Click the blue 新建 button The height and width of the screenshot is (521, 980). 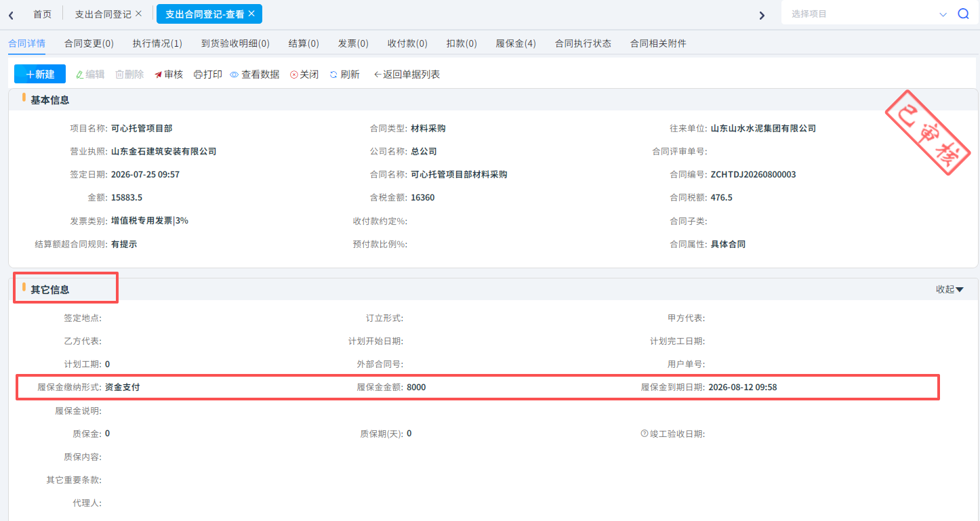(40, 74)
